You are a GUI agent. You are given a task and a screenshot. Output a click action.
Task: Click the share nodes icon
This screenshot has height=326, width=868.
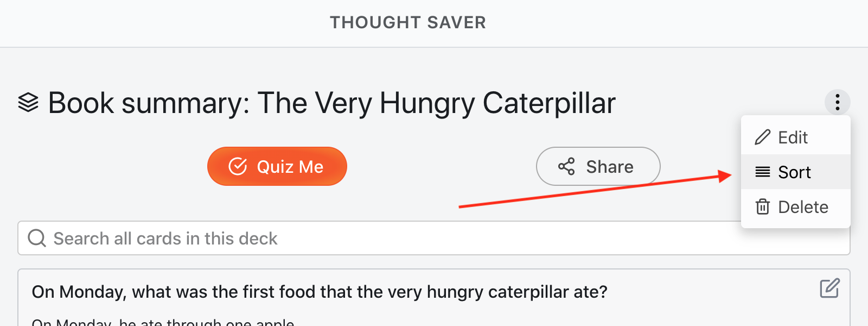click(566, 166)
